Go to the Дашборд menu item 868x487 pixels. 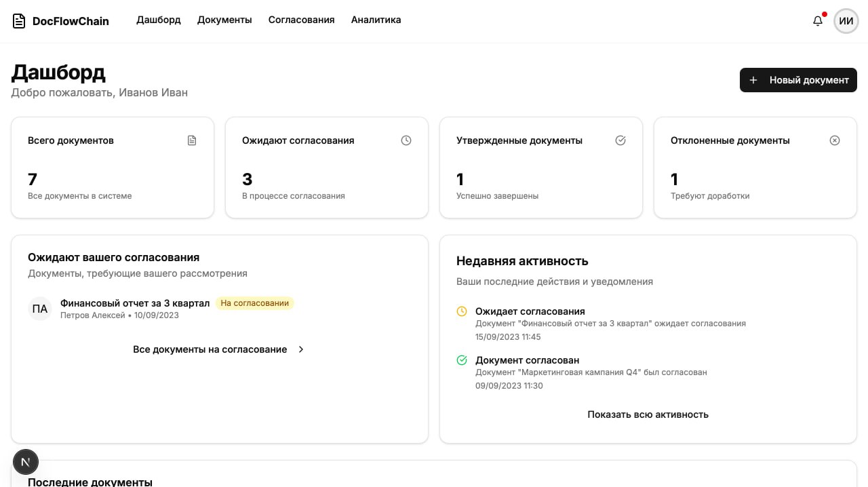[159, 20]
